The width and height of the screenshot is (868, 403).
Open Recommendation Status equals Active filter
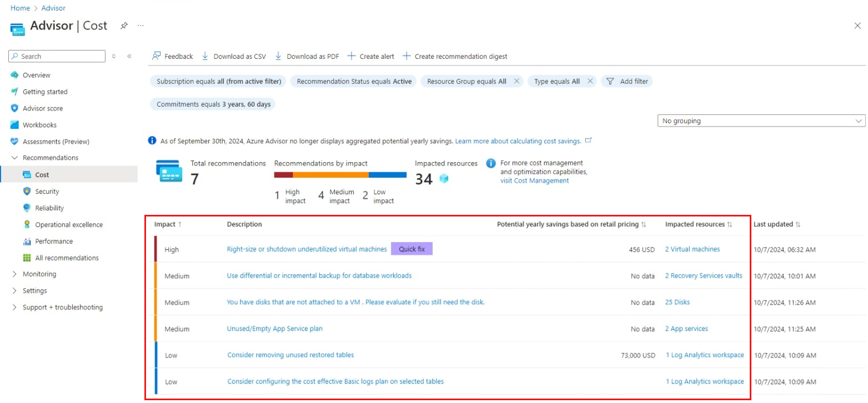pos(354,81)
